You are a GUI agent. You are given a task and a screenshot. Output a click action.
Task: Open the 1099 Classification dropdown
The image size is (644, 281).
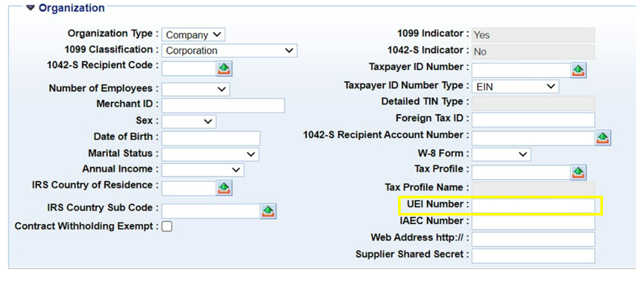[229, 50]
